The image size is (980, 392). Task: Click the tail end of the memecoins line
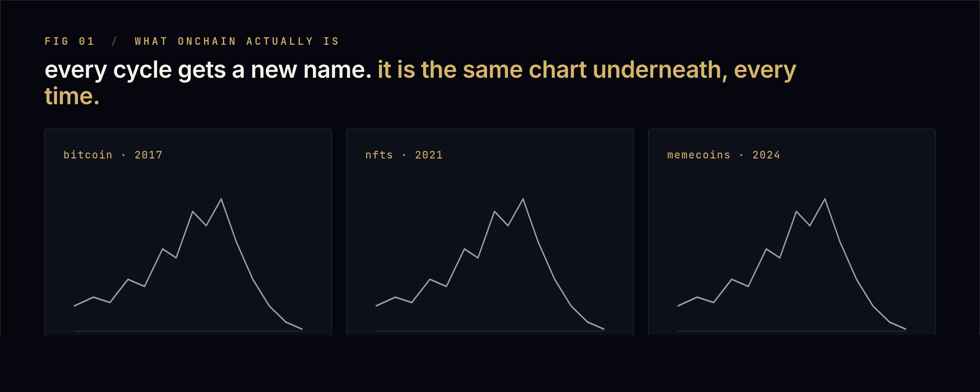tap(905, 329)
